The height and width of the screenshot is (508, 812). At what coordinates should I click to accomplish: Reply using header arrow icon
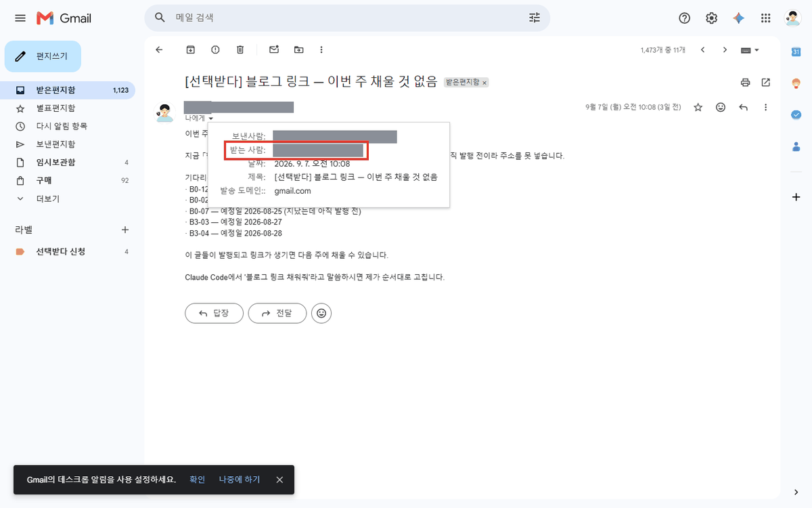pos(743,107)
